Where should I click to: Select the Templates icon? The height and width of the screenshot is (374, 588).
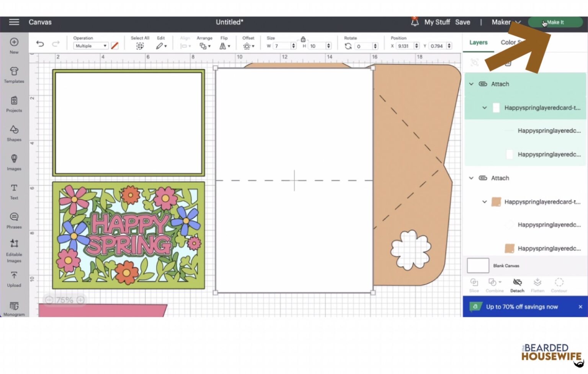coord(14,75)
